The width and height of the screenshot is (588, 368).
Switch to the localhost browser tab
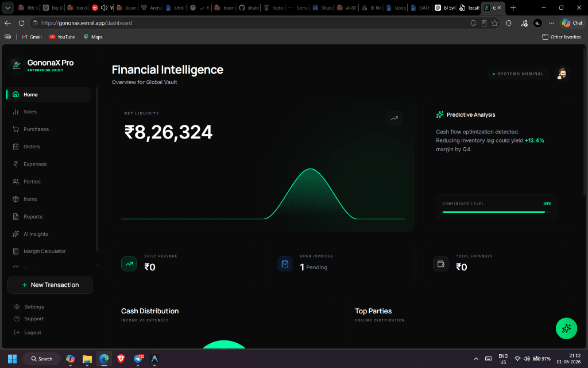470,8
